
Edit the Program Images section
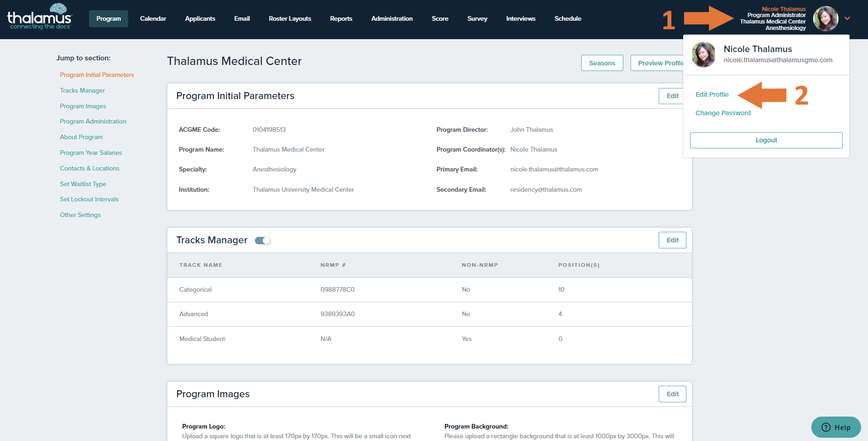(673, 394)
